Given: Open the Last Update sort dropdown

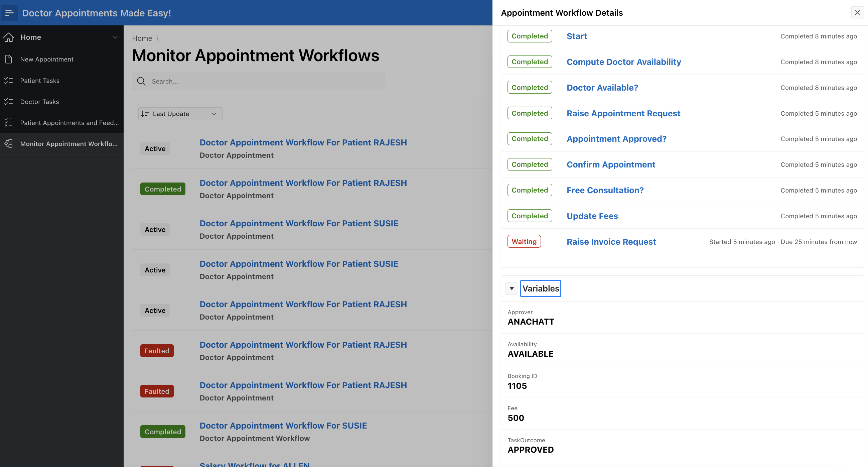Looking at the screenshot, I should [x=180, y=114].
